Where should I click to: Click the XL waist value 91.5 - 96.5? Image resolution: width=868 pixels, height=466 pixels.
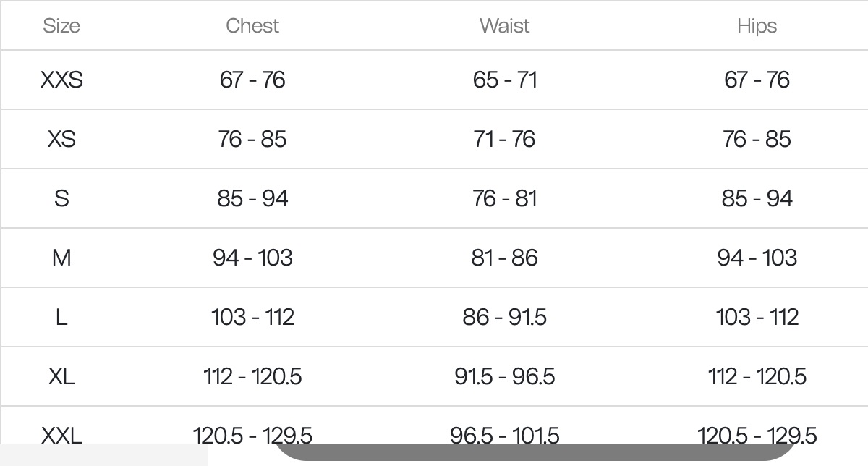[505, 376]
